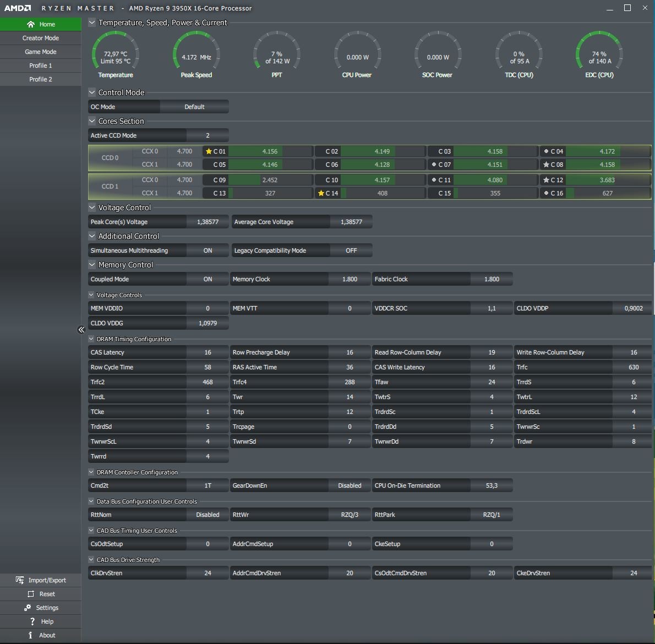Collapse the Additional Control section

pyautogui.click(x=92, y=236)
